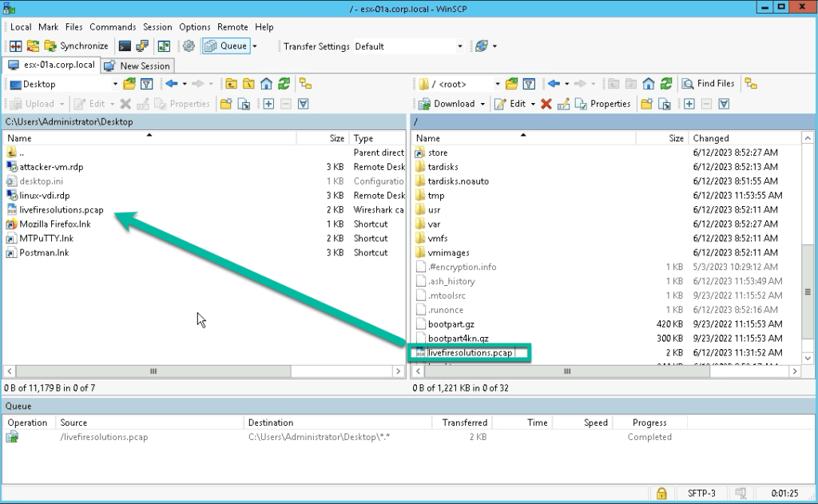Open the Files menu

(73, 27)
